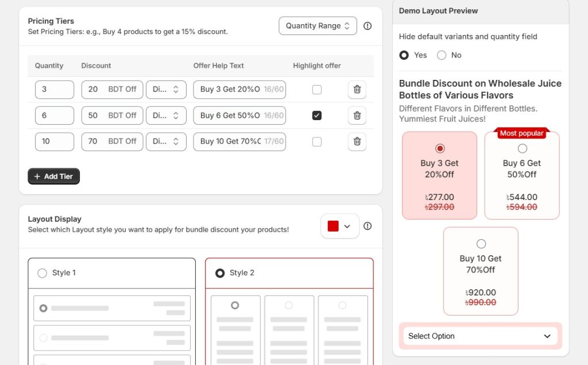Select Yes for hiding default variants

(x=404, y=55)
